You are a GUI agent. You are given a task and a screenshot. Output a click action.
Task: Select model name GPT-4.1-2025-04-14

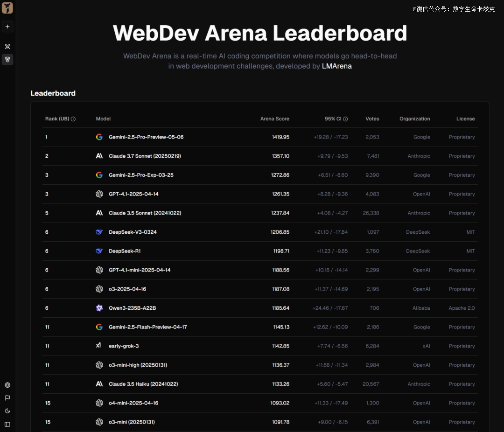pos(133,194)
